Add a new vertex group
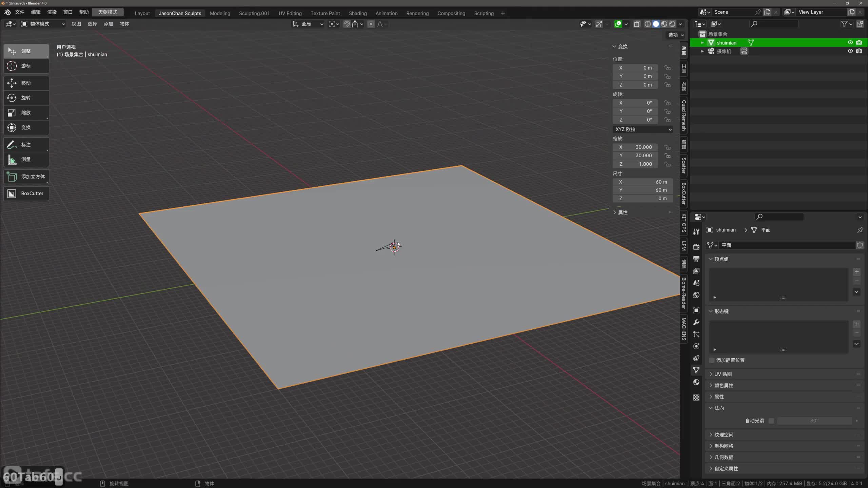This screenshot has width=868, height=488. 856,272
